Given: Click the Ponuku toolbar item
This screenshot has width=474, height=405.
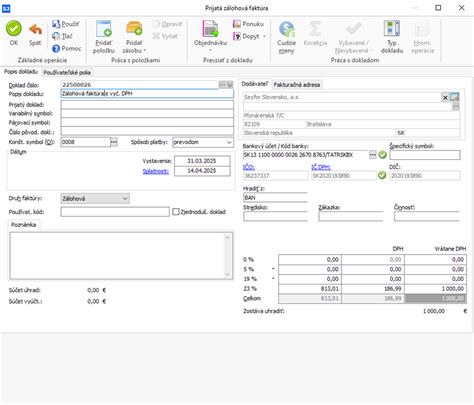Looking at the screenshot, I should [248, 24].
